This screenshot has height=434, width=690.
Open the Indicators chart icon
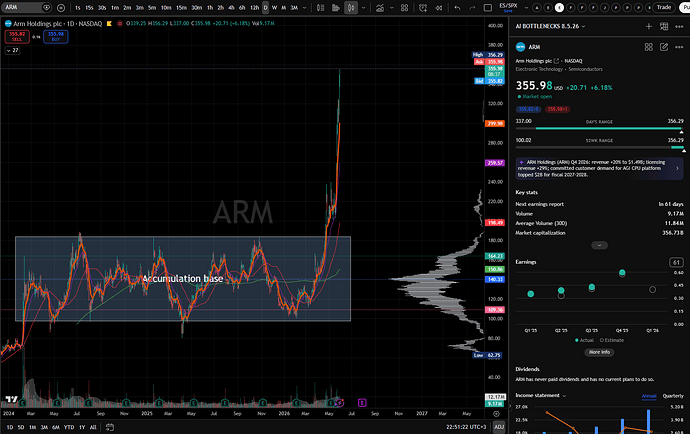click(x=379, y=7)
